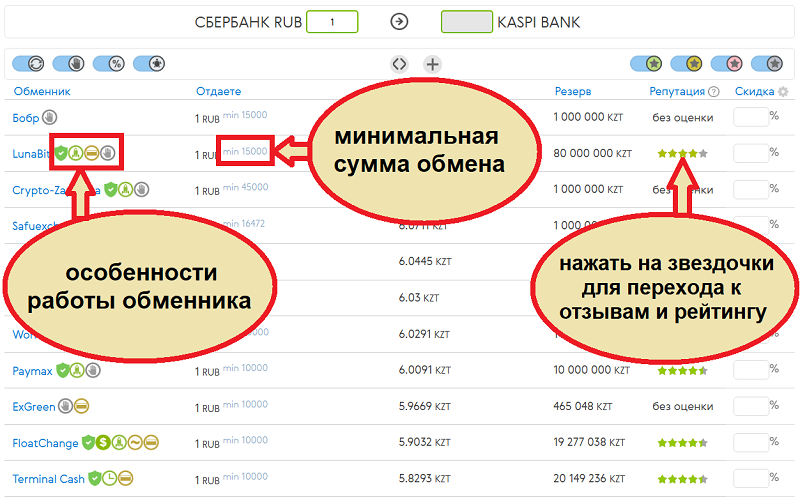Click the reserve value 19 277 038 KZT
This screenshot has height=504, width=800.
click(589, 442)
